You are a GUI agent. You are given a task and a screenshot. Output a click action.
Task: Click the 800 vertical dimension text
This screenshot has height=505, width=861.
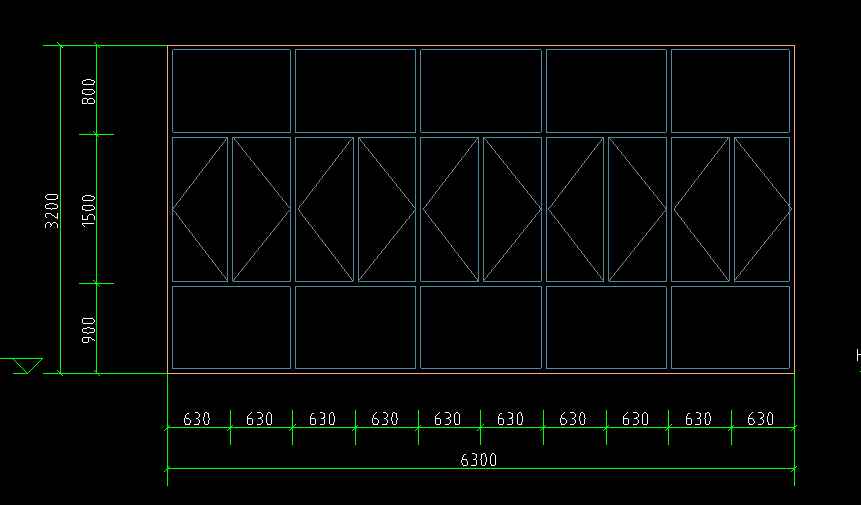[x=88, y=92]
